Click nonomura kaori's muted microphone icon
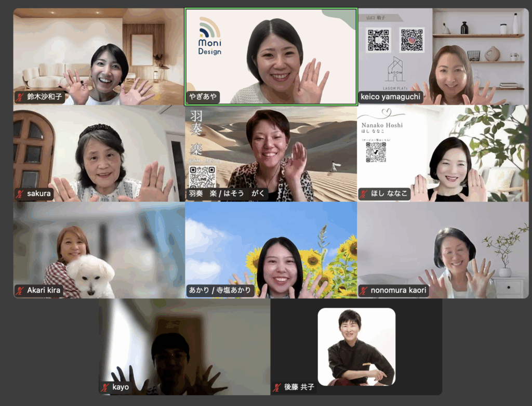Screen dimensions: 532x406 point(365,291)
